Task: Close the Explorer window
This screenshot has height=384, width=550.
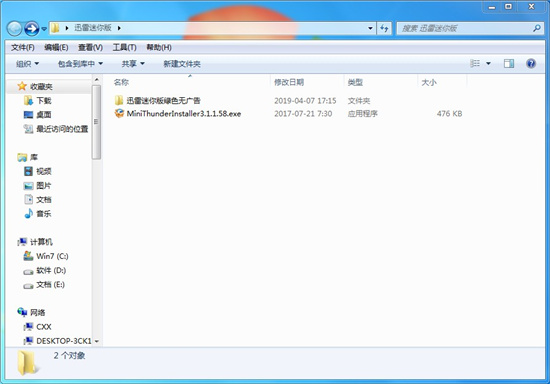Action: click(x=531, y=7)
